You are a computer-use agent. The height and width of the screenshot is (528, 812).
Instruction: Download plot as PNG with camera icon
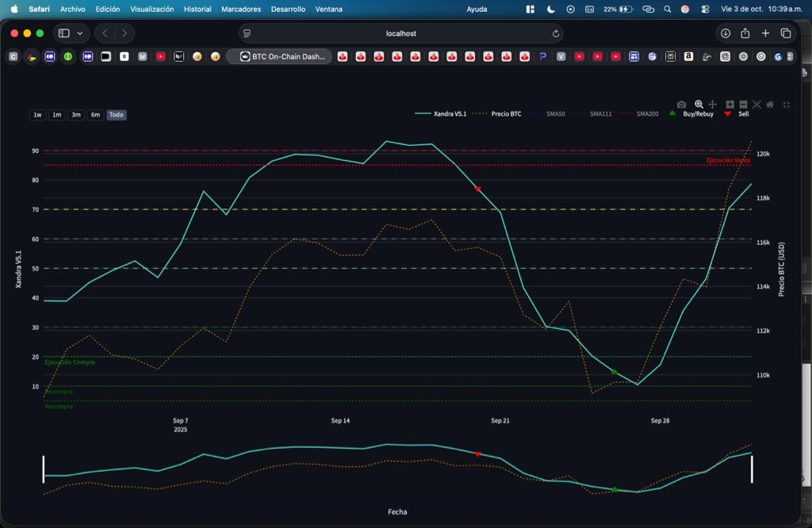coord(681,105)
